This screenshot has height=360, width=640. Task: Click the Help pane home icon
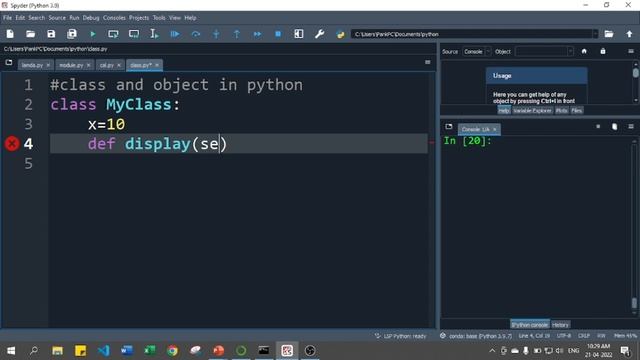pos(584,51)
